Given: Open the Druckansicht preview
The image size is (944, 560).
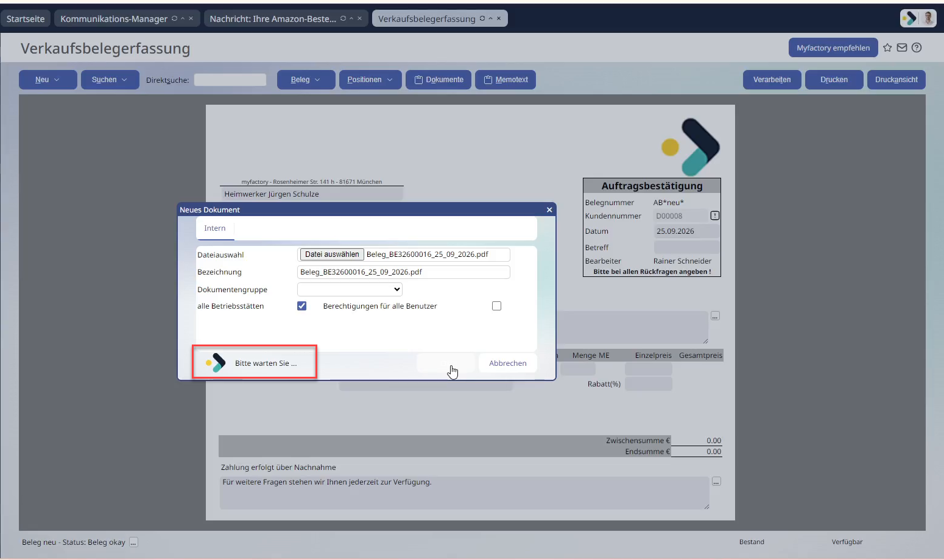Looking at the screenshot, I should 896,80.
